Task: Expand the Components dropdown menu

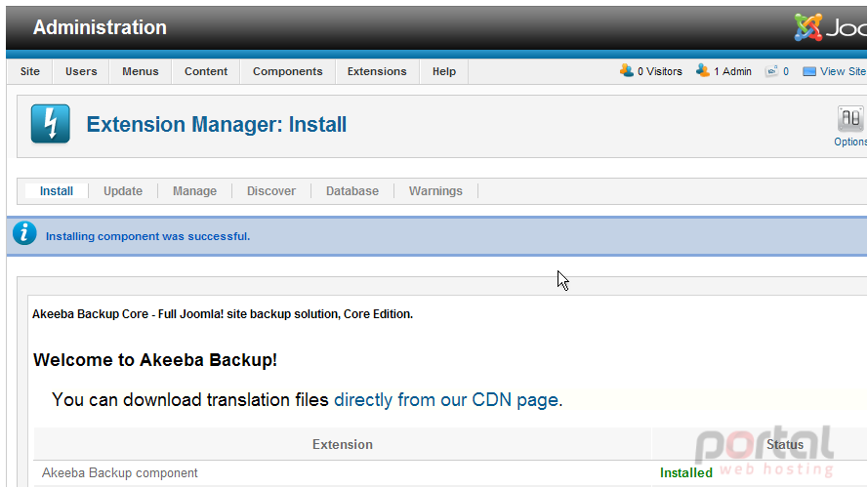Action: coord(287,71)
